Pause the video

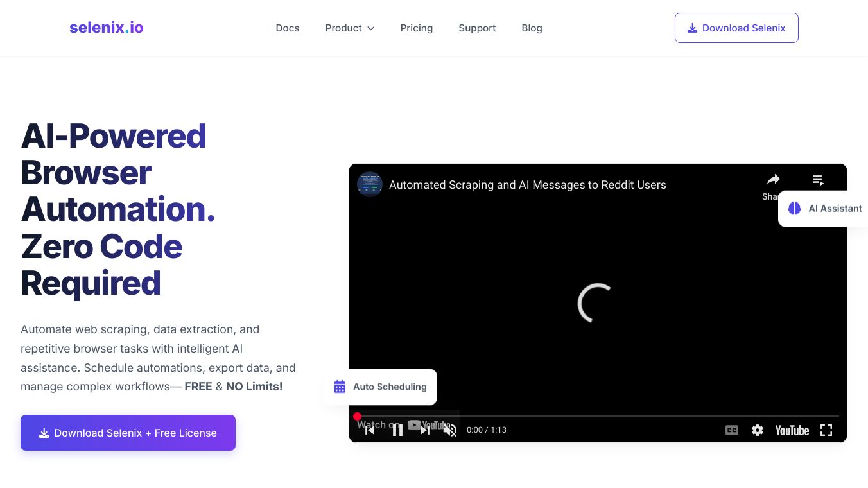point(397,430)
